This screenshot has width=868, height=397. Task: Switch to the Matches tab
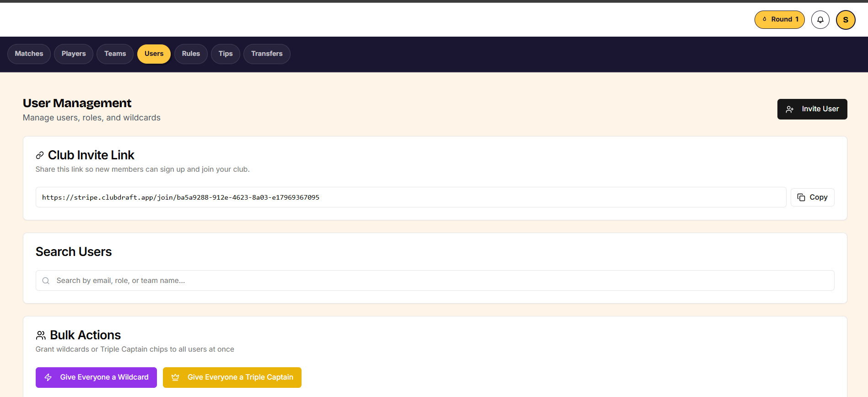tap(29, 54)
